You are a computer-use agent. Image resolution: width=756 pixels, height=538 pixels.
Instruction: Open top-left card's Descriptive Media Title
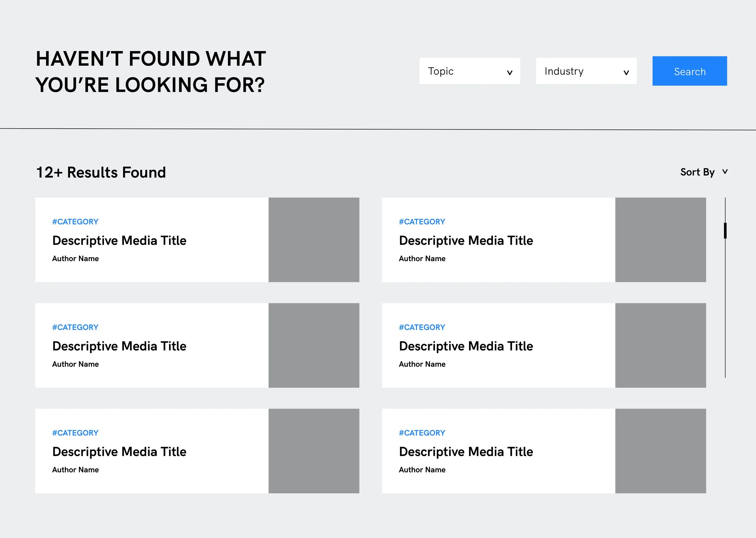119,241
